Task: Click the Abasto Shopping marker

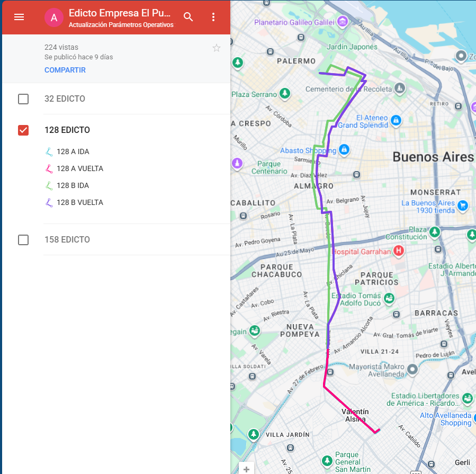Action: [x=344, y=149]
